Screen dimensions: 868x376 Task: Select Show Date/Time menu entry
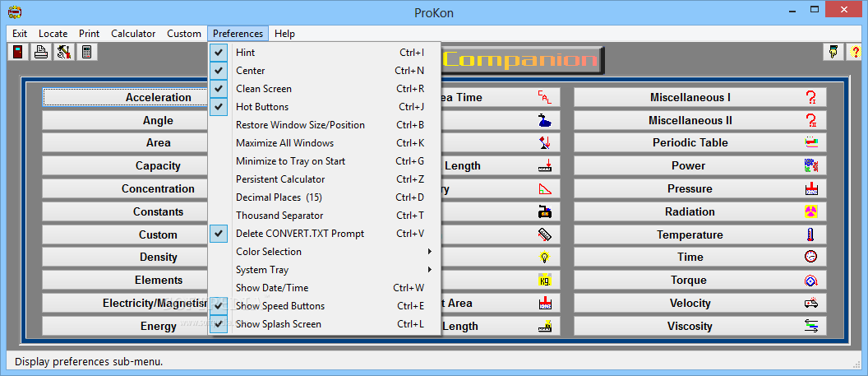[325, 288]
